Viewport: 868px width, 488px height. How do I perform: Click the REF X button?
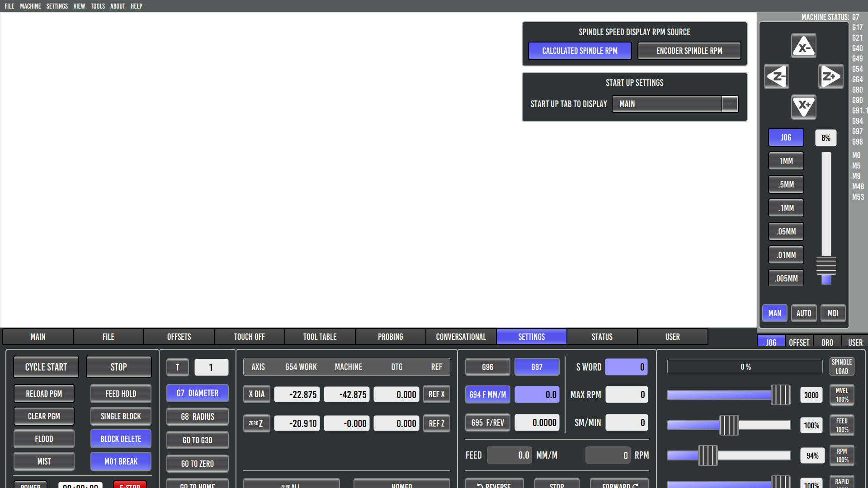coord(436,394)
